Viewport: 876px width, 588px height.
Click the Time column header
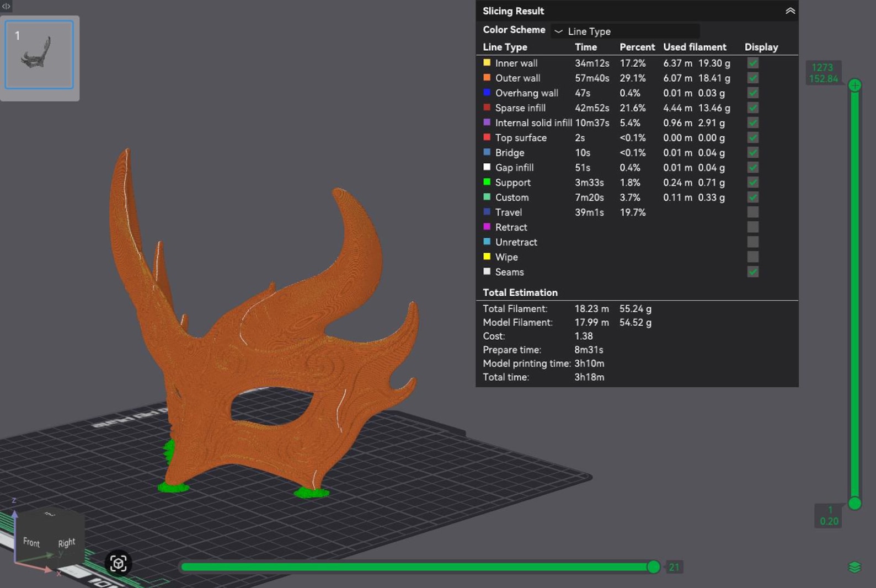click(x=586, y=47)
